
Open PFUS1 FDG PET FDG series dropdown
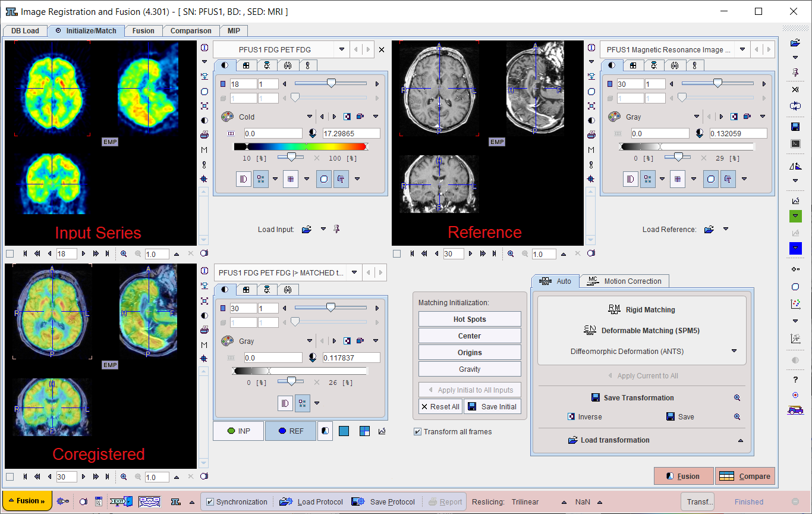click(x=342, y=49)
